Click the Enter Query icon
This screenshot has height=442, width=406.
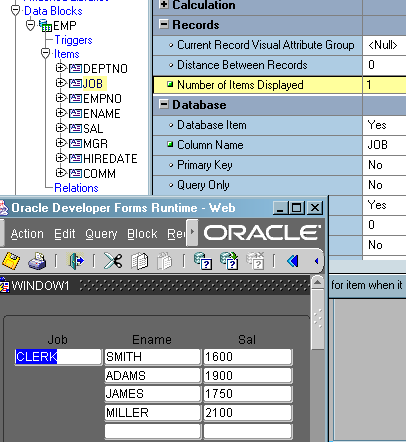(203, 261)
